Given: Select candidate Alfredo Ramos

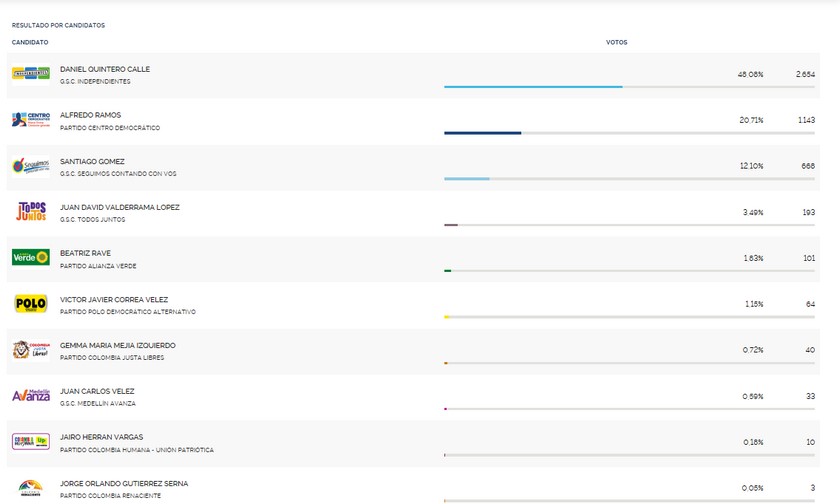Looking at the screenshot, I should [90, 115].
